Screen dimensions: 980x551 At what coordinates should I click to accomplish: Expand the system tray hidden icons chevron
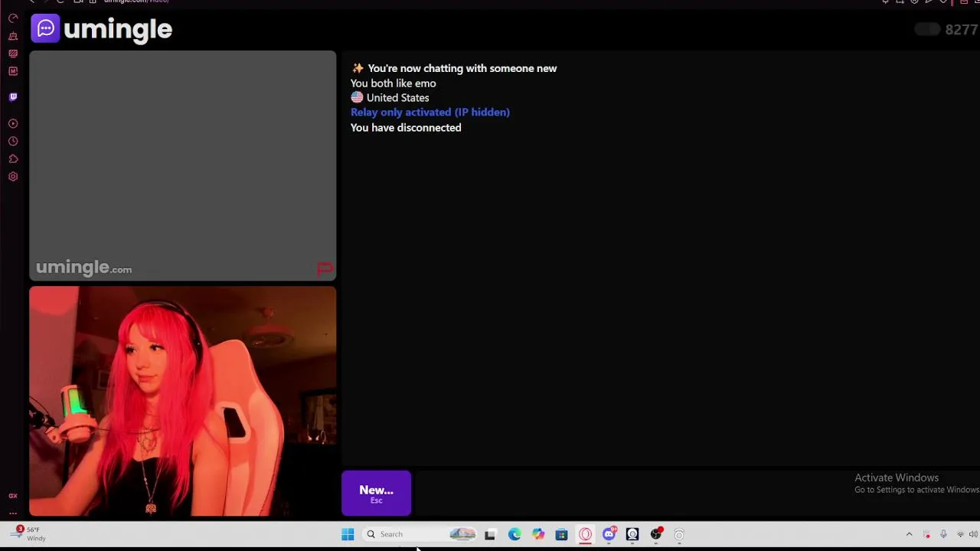909,534
